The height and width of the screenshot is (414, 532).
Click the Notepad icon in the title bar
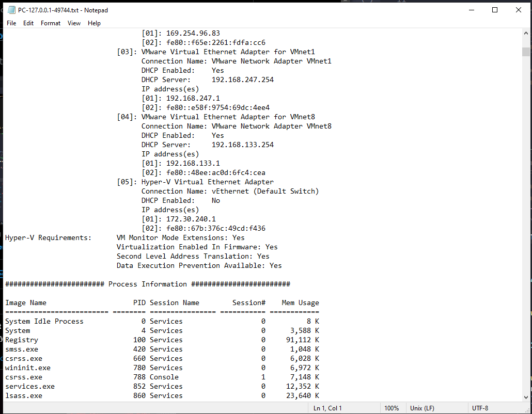11,10
